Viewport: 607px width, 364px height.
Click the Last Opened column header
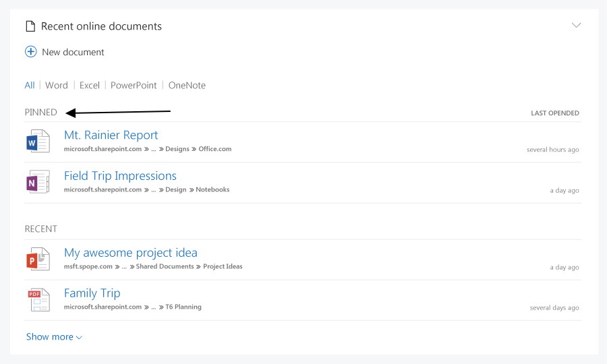pyautogui.click(x=555, y=113)
